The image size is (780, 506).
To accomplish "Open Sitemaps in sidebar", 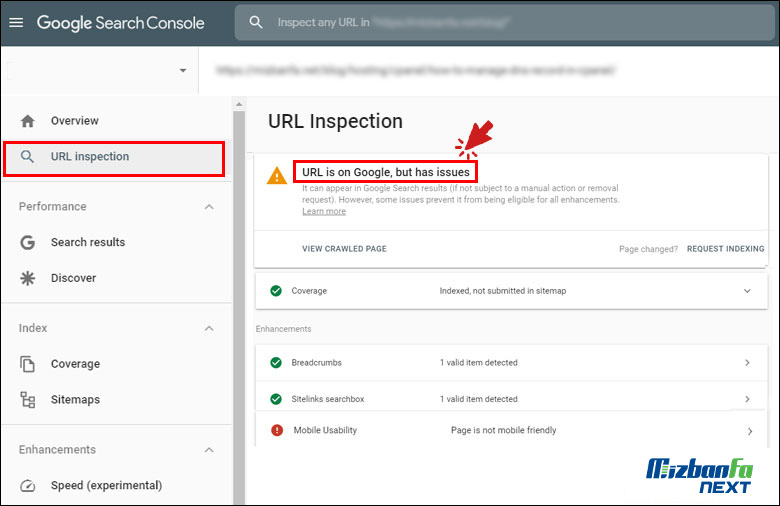I will [x=76, y=400].
